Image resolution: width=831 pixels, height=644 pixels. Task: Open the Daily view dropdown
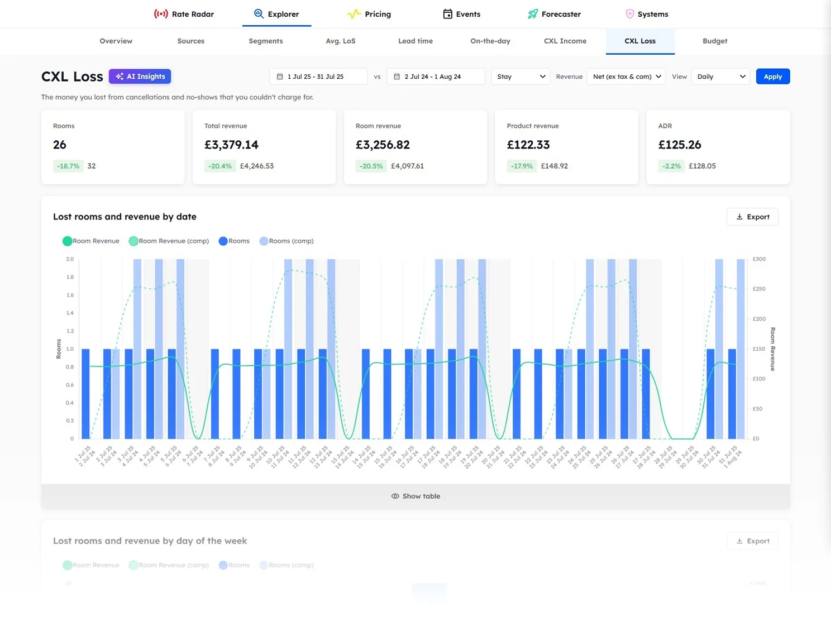720,77
